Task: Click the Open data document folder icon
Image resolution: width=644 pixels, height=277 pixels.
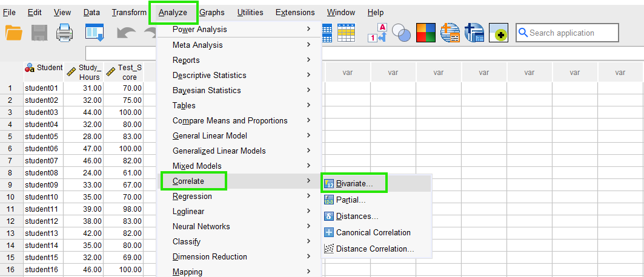Action: [14, 33]
